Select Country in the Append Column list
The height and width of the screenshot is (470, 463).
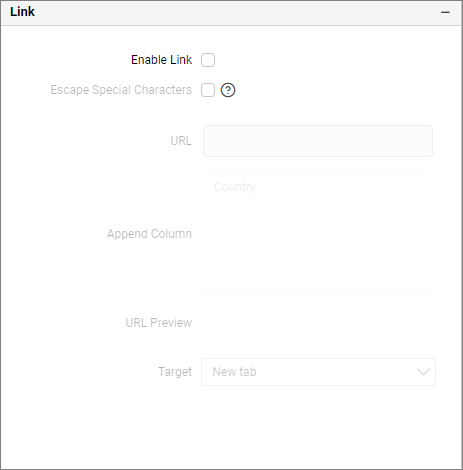point(235,187)
